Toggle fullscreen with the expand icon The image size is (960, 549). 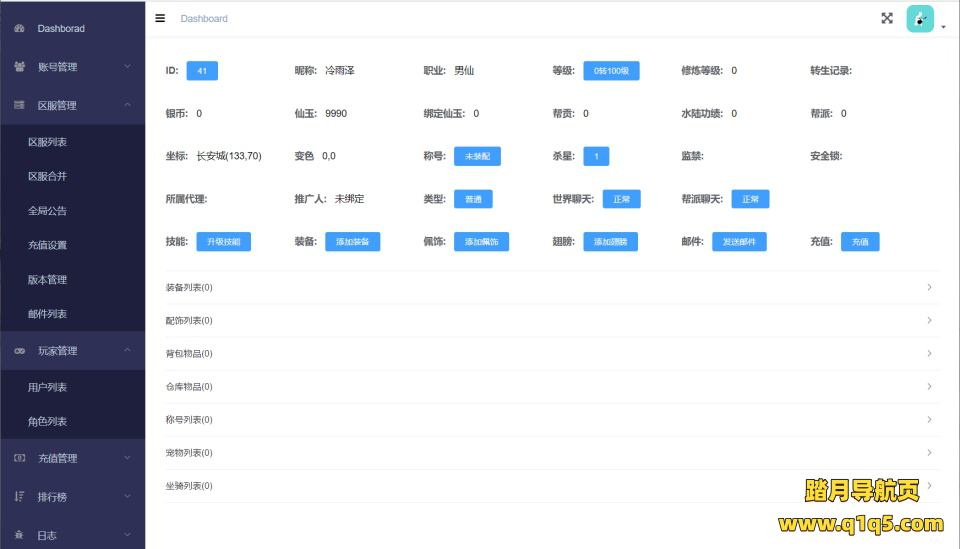[x=886, y=18]
